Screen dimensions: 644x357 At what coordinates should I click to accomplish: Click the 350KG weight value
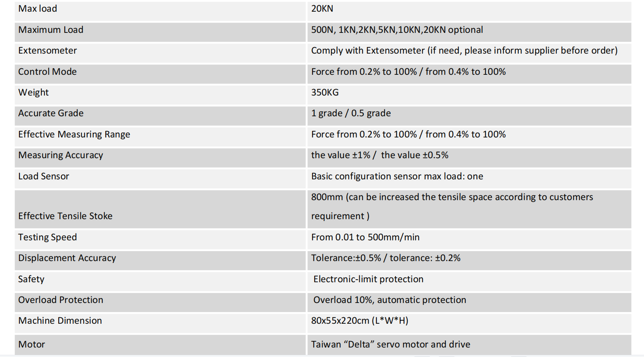tap(325, 92)
